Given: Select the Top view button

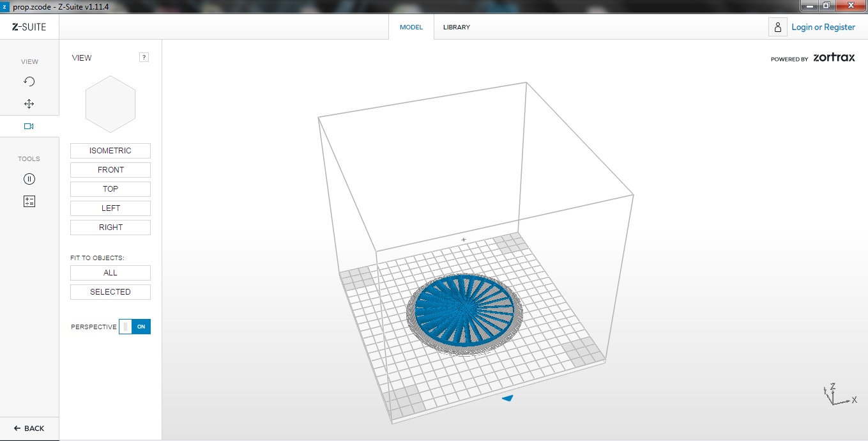Looking at the screenshot, I should (110, 189).
